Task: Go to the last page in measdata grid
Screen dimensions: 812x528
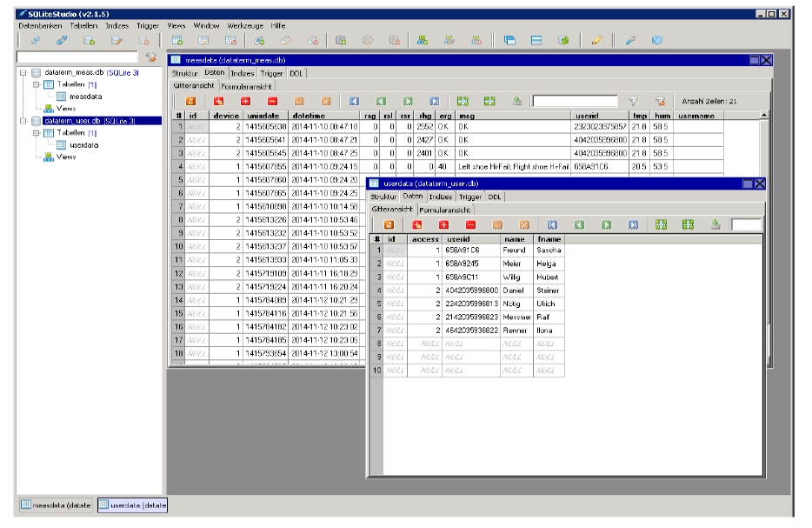Action: point(435,101)
